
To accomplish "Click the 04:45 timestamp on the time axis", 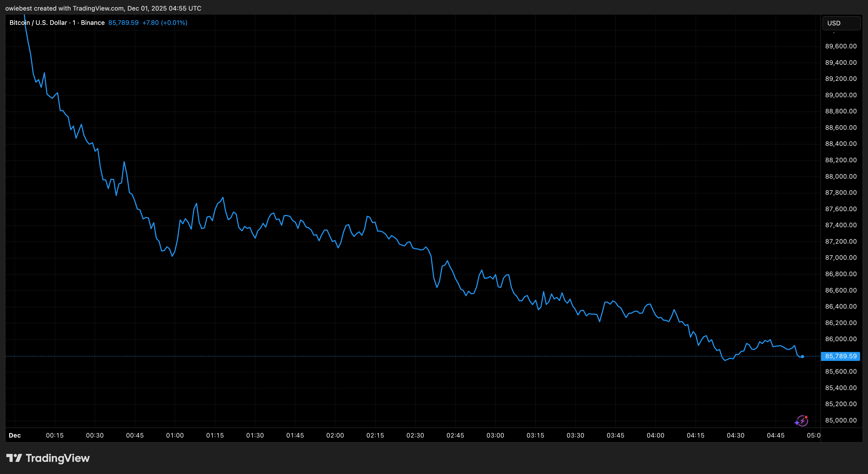I will 776,435.
